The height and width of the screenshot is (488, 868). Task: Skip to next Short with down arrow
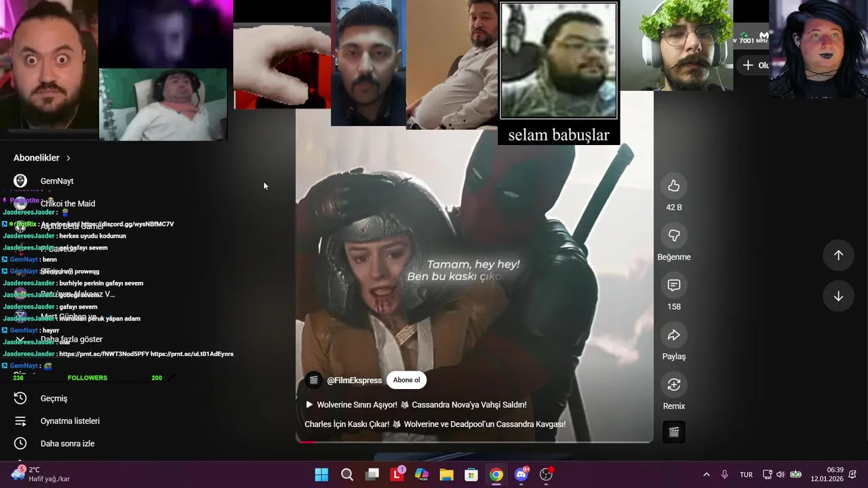(838, 296)
